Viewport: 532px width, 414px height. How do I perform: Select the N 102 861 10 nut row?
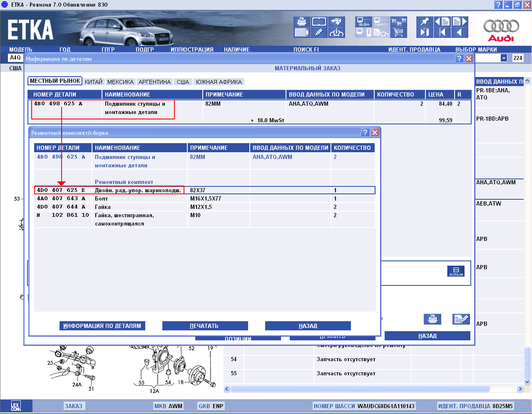coord(204,219)
